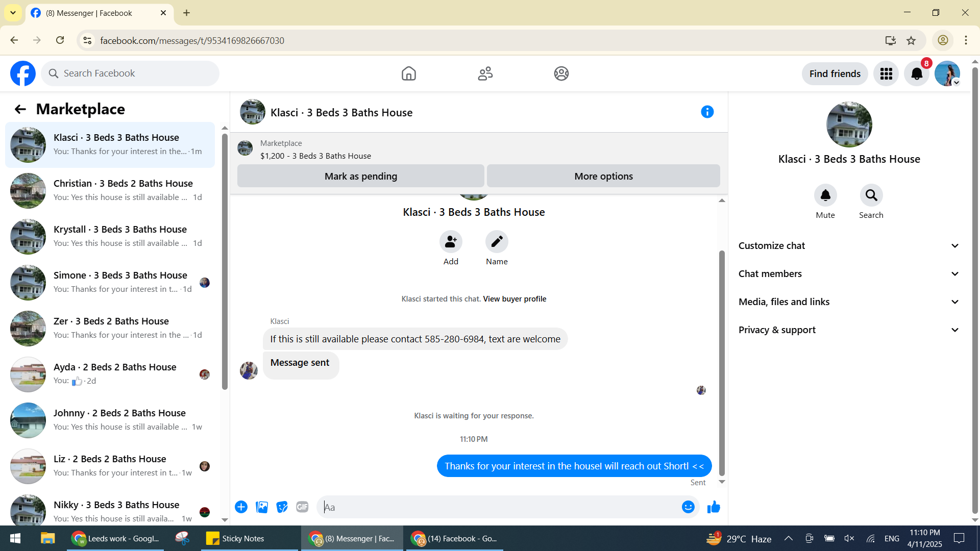Choose a sticker

point(282,507)
